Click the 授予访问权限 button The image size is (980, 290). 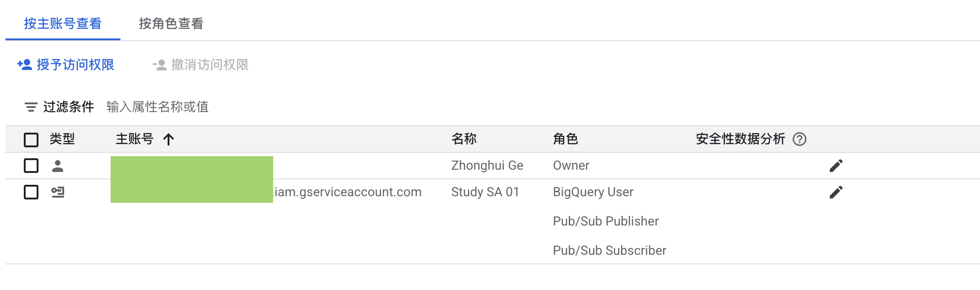[76, 65]
